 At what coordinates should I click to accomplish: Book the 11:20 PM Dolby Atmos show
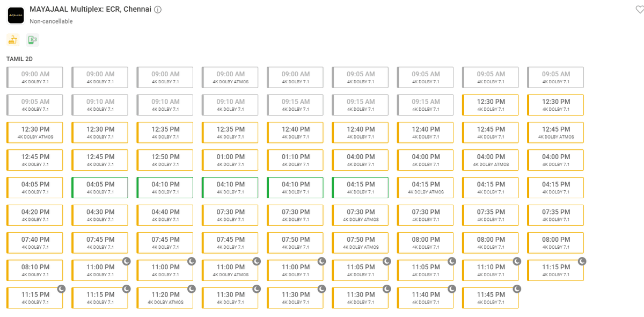pyautogui.click(x=165, y=298)
